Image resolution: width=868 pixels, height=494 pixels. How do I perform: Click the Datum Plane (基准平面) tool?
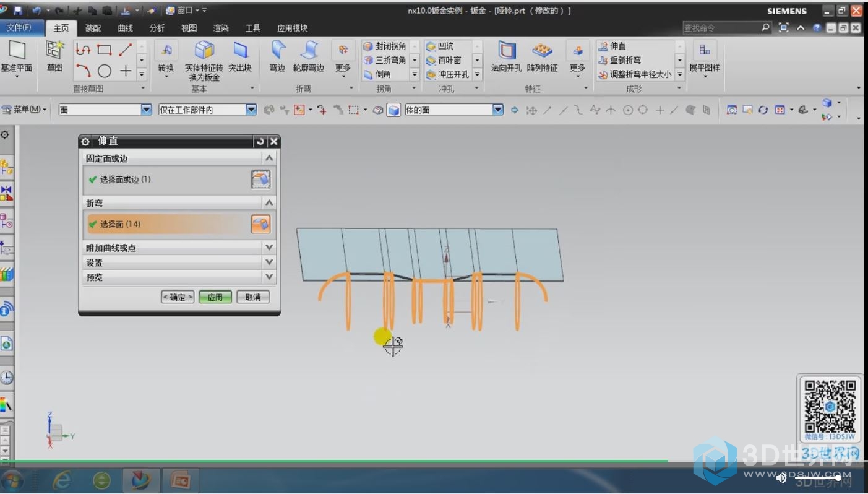pyautogui.click(x=16, y=57)
